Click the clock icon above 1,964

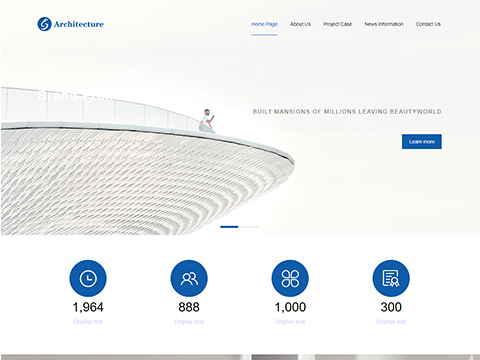pyautogui.click(x=88, y=278)
